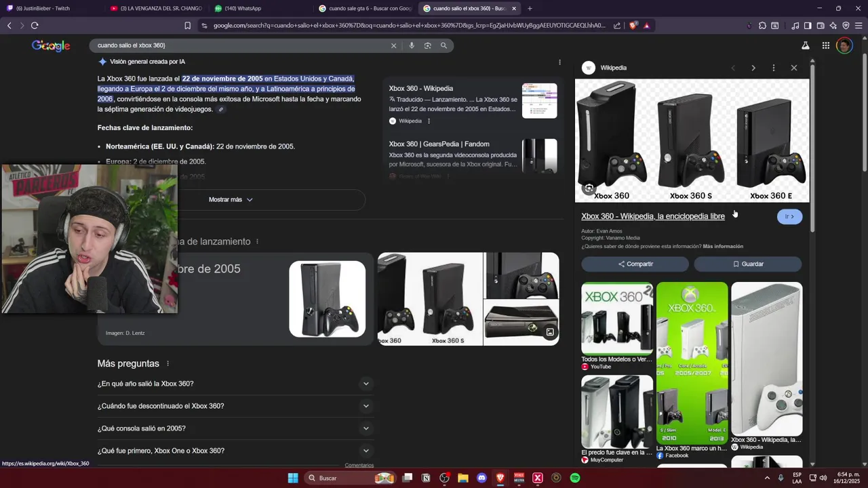
Task: Open Google account profile avatar
Action: [844, 45]
